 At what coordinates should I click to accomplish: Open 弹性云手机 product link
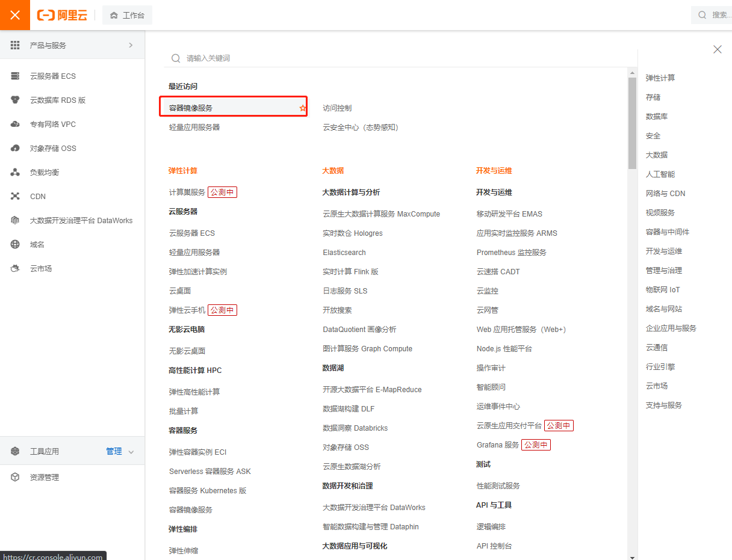(x=187, y=310)
